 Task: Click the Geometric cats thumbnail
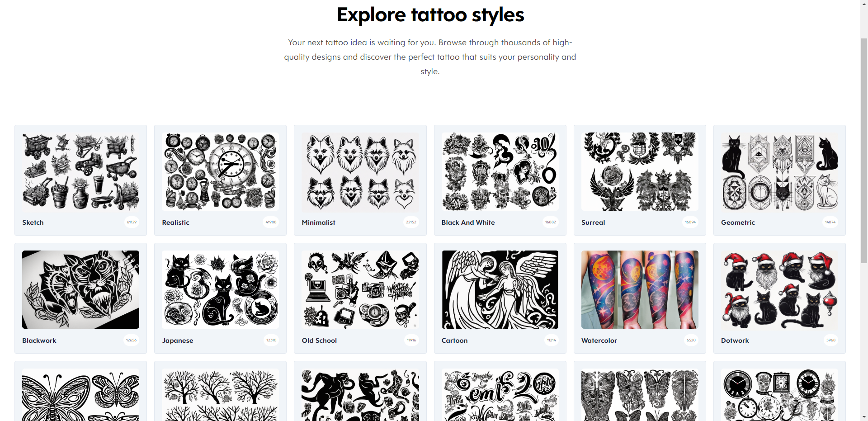pos(779,171)
